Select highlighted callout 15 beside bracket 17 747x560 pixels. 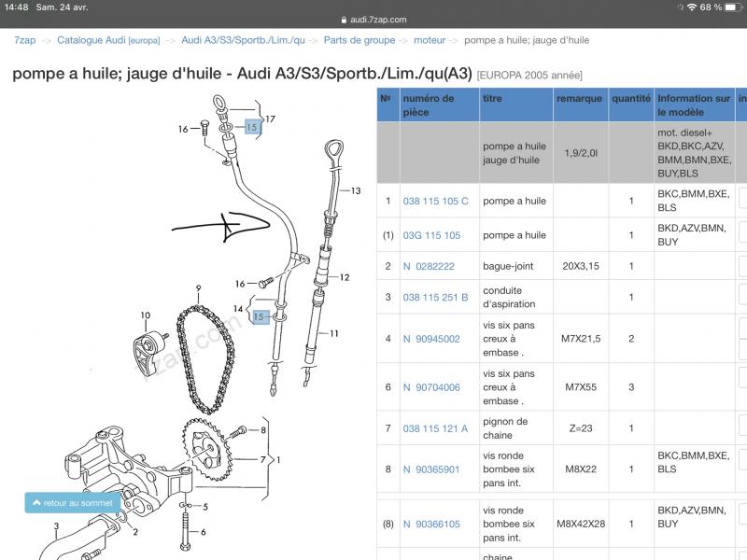point(251,127)
